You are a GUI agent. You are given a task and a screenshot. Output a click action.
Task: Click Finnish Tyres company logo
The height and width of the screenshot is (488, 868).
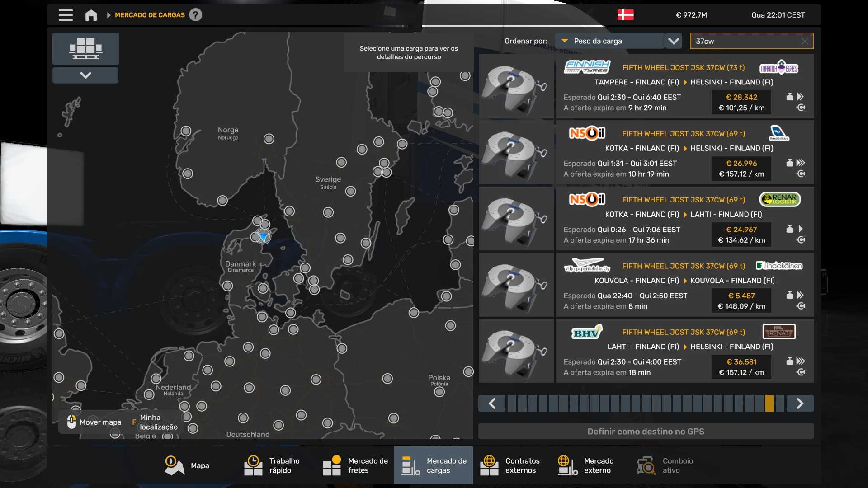(587, 67)
